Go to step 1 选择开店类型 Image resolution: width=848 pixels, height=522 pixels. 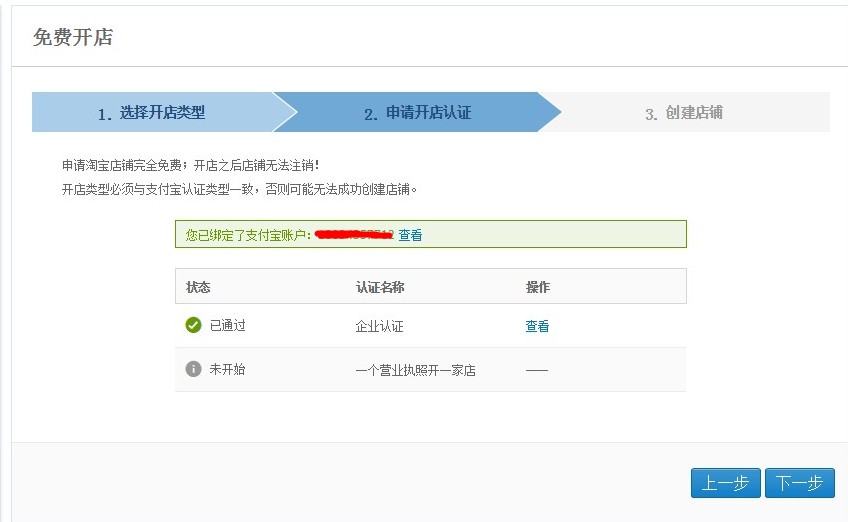coord(151,113)
